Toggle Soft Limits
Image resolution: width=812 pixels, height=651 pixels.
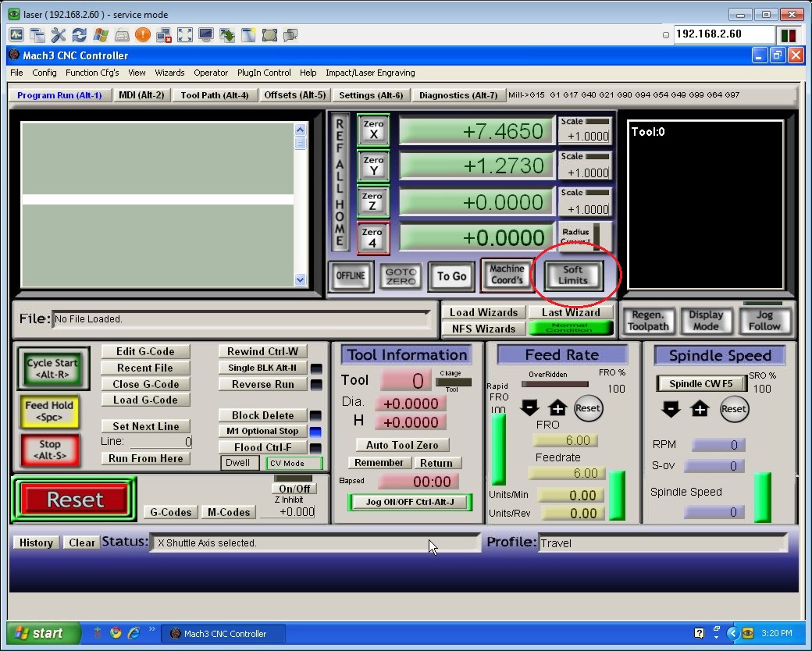pos(573,275)
